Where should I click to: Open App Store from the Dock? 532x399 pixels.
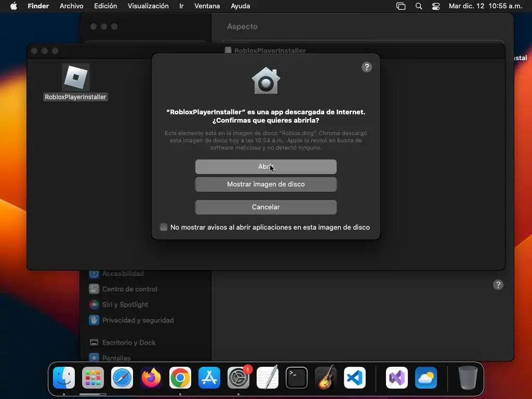[209, 378]
